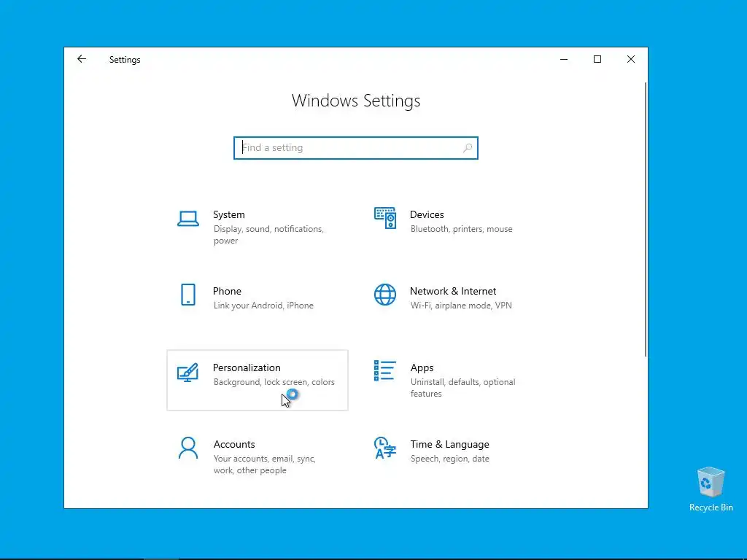Open the Apps category title
The height and width of the screenshot is (560, 747).
click(x=422, y=367)
